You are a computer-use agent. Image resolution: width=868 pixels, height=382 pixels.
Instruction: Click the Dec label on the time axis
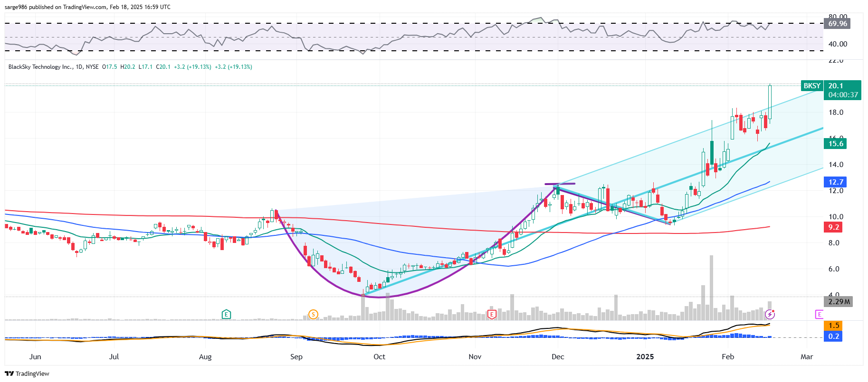coord(558,357)
